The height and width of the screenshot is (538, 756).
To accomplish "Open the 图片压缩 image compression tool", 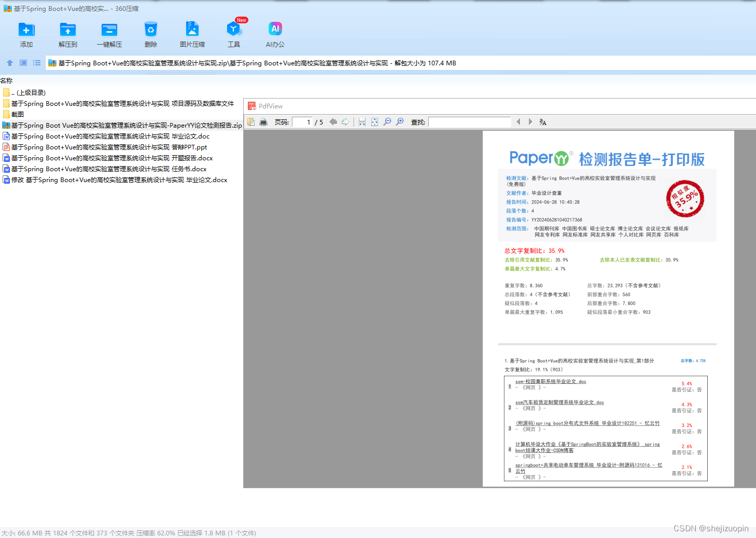I will tap(192, 30).
